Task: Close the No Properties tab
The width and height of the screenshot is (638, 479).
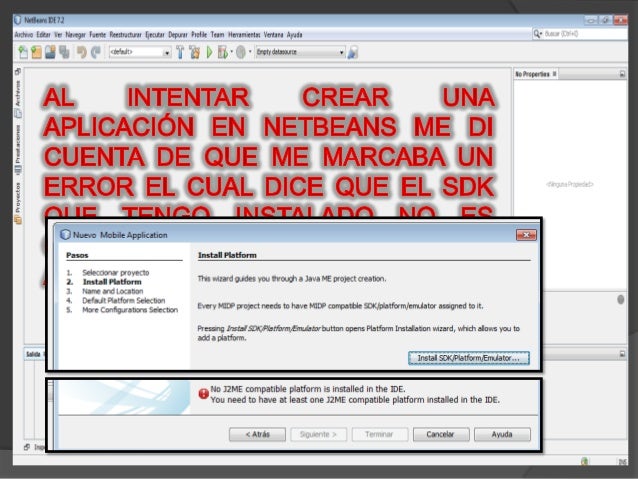Action: [x=555, y=74]
